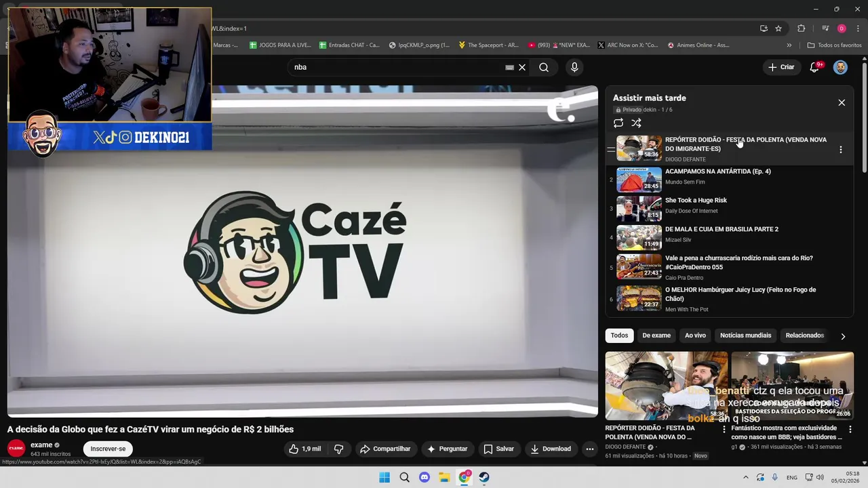
Task: Open JOGOS PARA A LIVE bookmark
Action: point(280,45)
